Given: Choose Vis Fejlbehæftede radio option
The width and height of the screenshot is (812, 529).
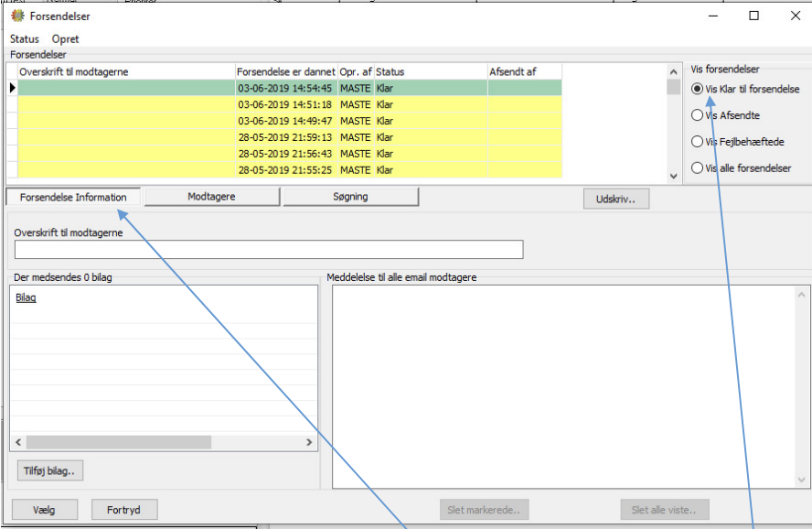Looking at the screenshot, I should [697, 142].
